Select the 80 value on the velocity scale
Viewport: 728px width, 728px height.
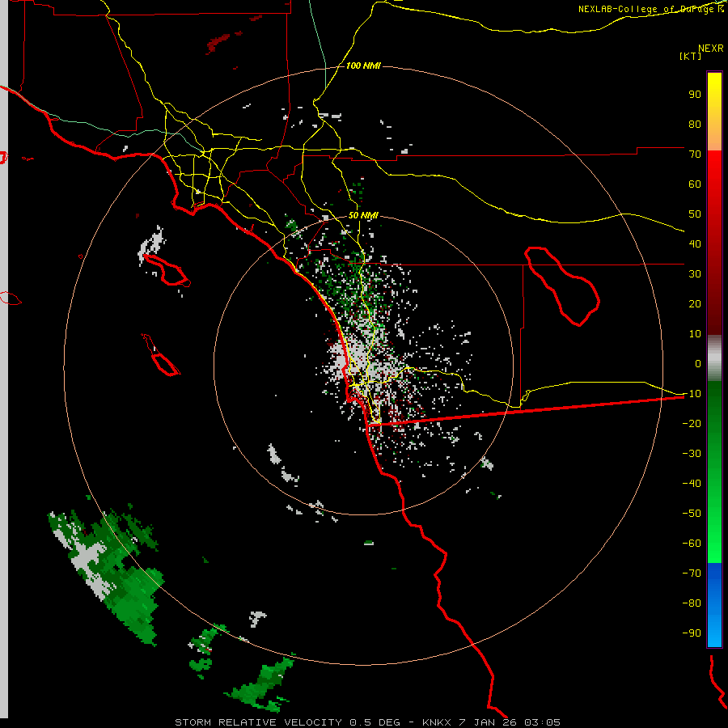click(695, 125)
